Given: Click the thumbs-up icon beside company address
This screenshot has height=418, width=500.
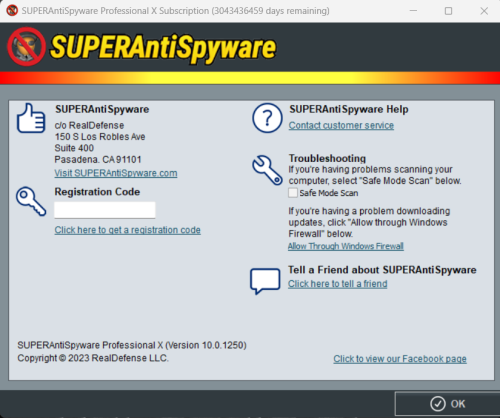Looking at the screenshot, I should pos(31,118).
